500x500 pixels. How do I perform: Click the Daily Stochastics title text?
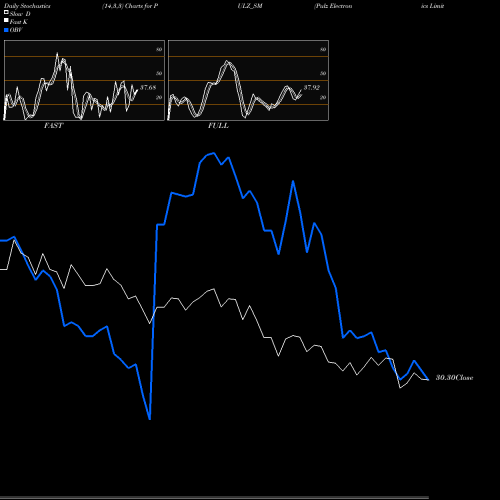(27, 6)
